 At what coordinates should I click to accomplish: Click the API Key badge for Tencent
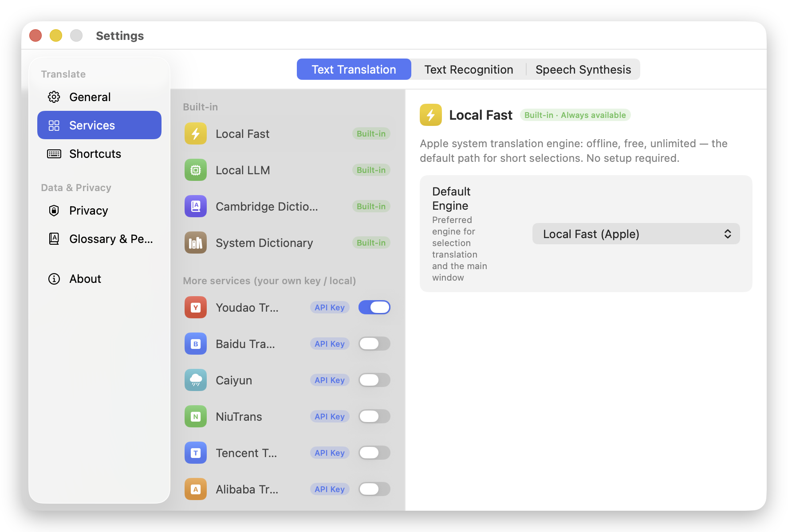coord(330,453)
